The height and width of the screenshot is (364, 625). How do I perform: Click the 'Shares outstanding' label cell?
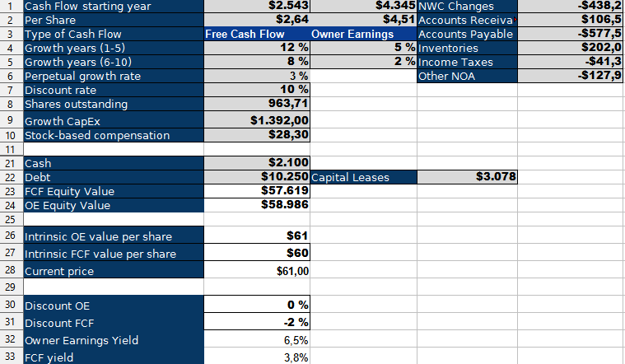pyautogui.click(x=114, y=104)
